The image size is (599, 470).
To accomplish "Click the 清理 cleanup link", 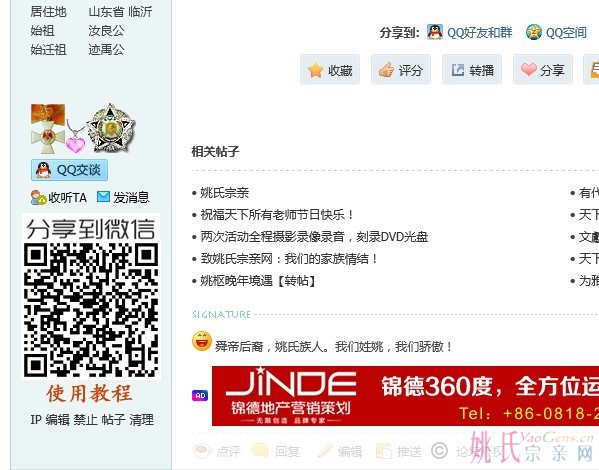I will (141, 420).
